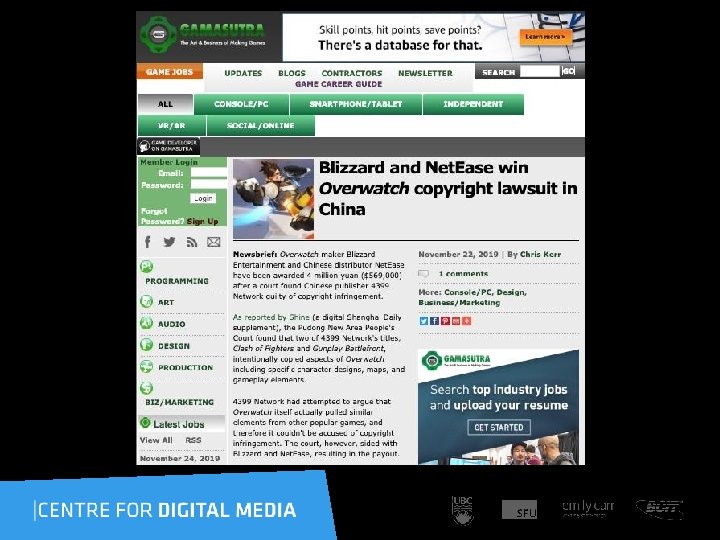The height and width of the screenshot is (540, 720).
Task: Open the RSS feed icon in sidebar
Action: [191, 242]
